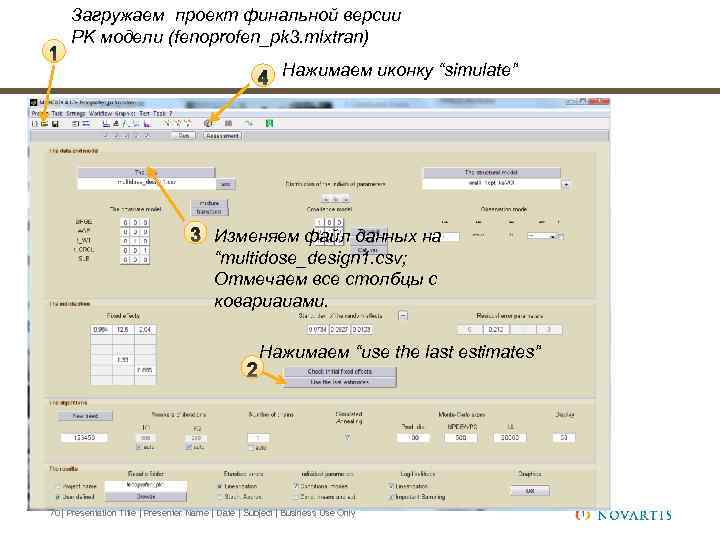The image size is (720, 540).
Task: Click the green icon at toolbar's right end
Action: [x=270, y=123]
